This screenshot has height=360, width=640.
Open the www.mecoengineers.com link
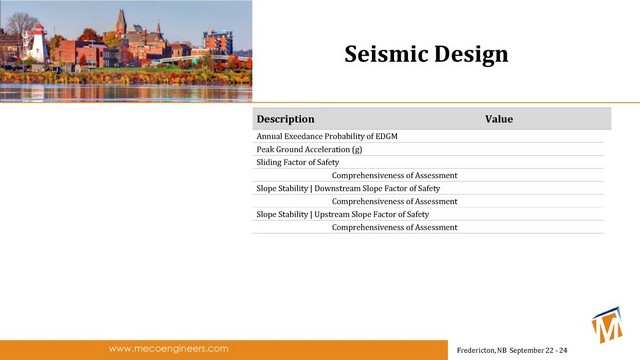tap(169, 349)
